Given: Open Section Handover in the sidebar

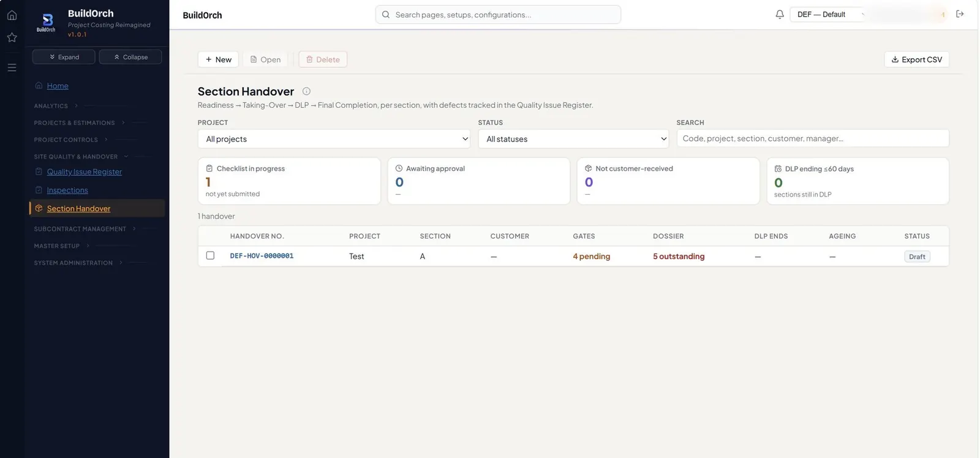Looking at the screenshot, I should pos(79,208).
